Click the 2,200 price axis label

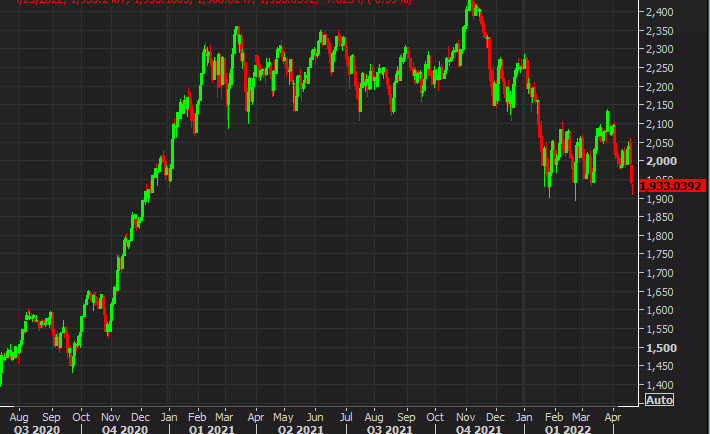coord(657,87)
